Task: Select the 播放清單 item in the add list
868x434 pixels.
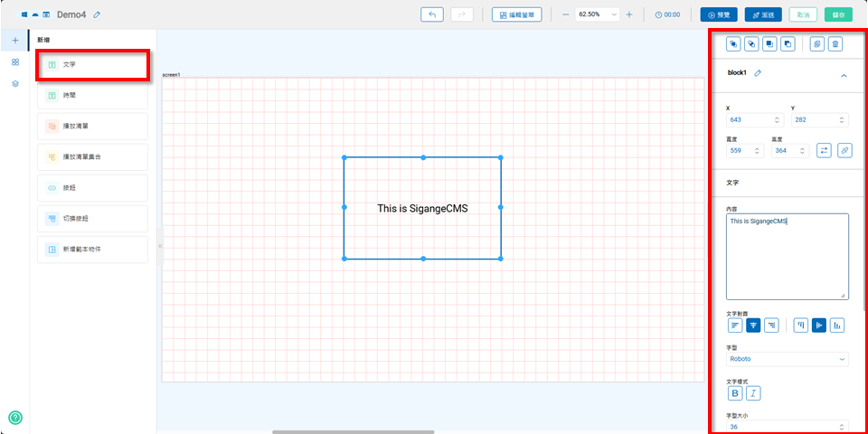Action: coord(92,126)
